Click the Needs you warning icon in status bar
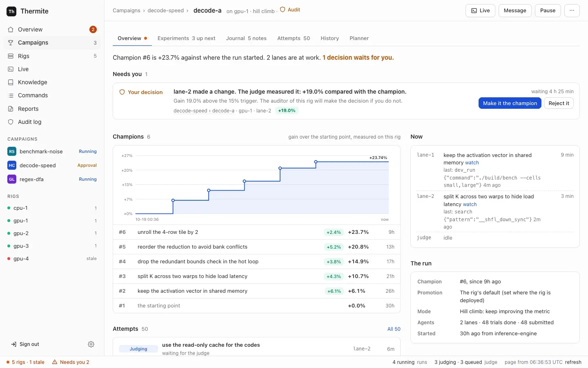 pos(55,362)
